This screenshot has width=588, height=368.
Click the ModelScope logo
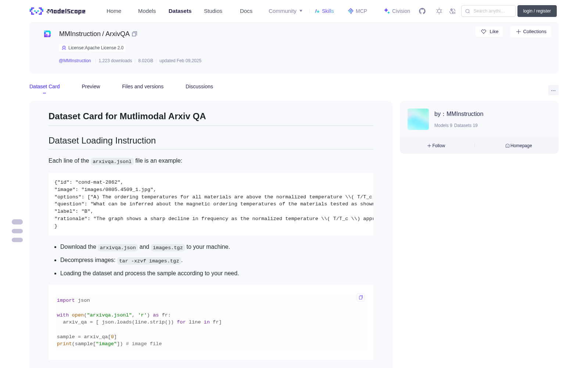(x=57, y=11)
